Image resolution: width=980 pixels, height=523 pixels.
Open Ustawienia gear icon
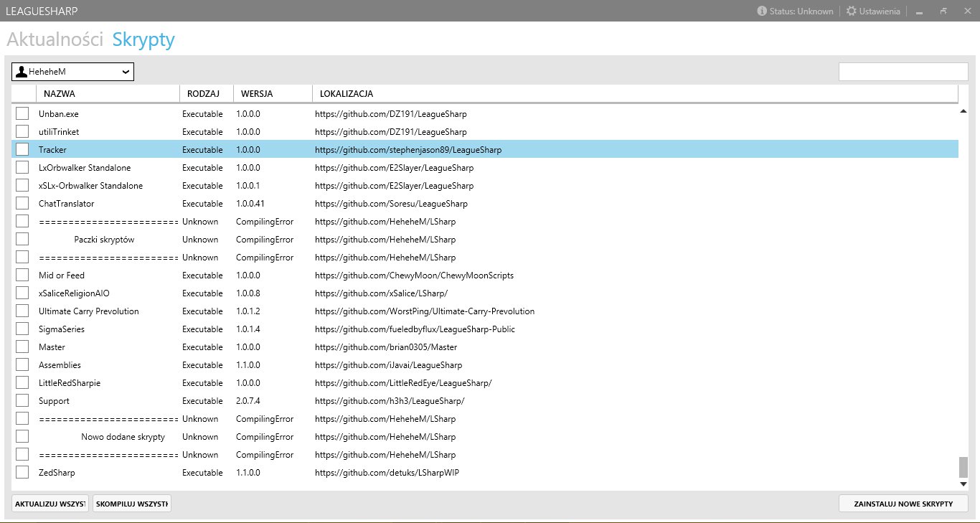click(x=852, y=11)
